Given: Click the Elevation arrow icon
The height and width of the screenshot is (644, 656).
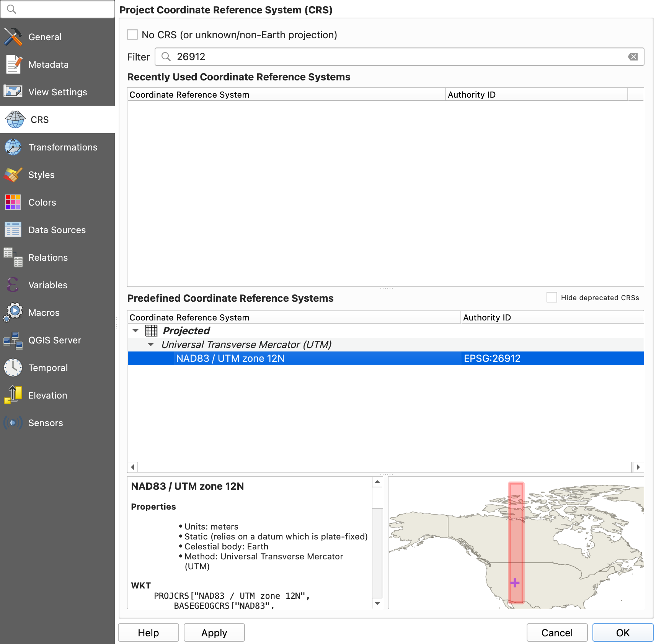Looking at the screenshot, I should [13, 395].
